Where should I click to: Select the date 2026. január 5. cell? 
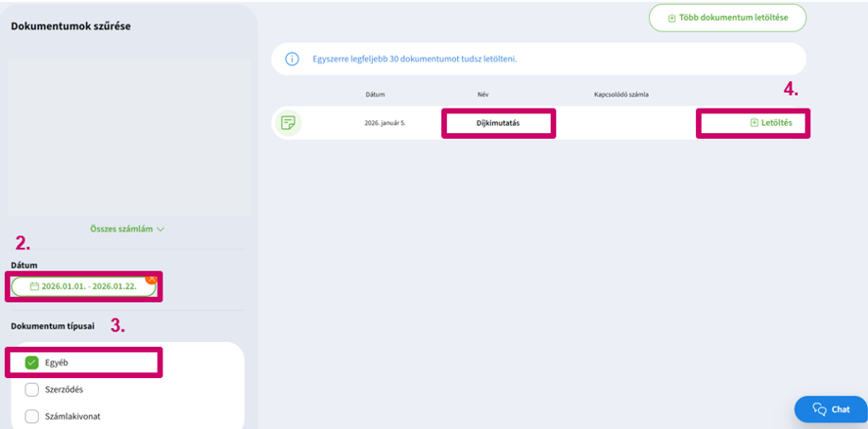coord(385,123)
